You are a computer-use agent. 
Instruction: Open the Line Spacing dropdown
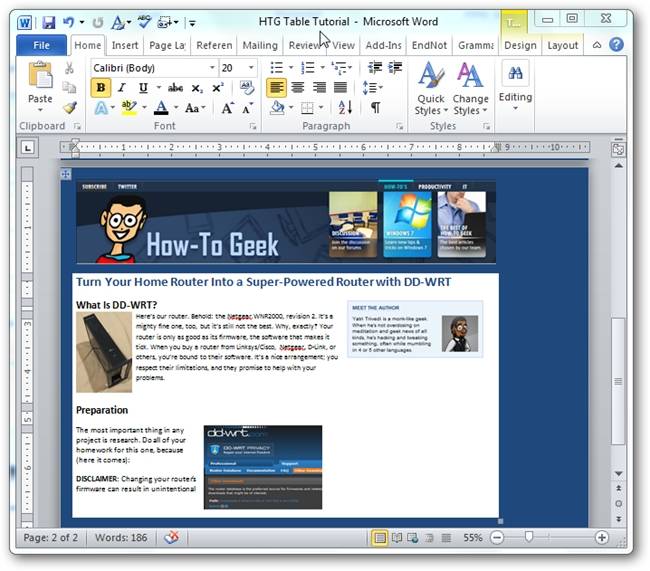372,87
